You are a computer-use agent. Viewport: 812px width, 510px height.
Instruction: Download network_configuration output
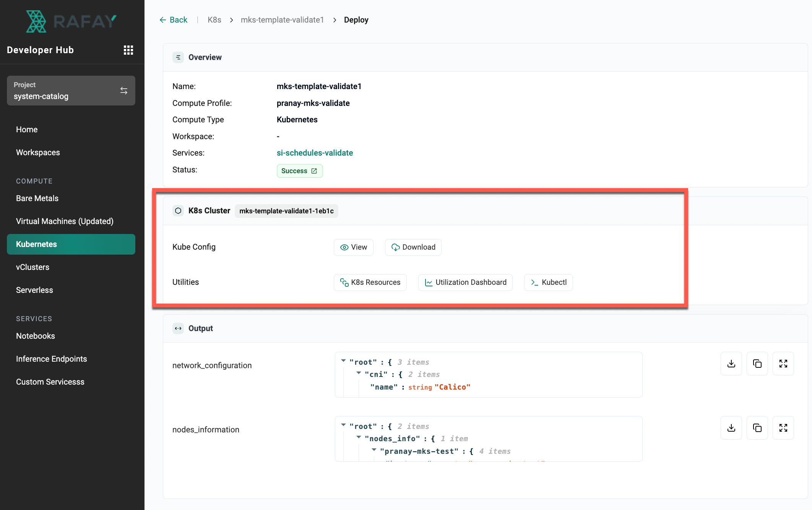[731, 364]
